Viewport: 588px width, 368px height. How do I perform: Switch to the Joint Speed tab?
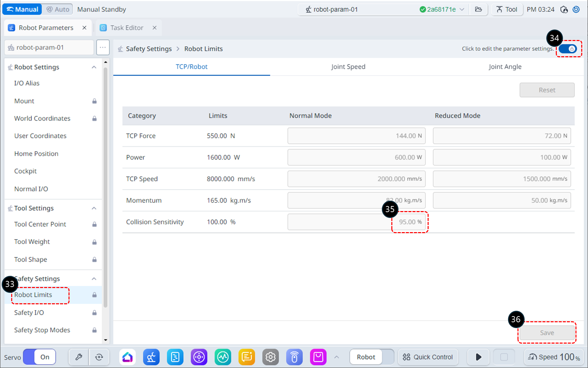tap(348, 67)
